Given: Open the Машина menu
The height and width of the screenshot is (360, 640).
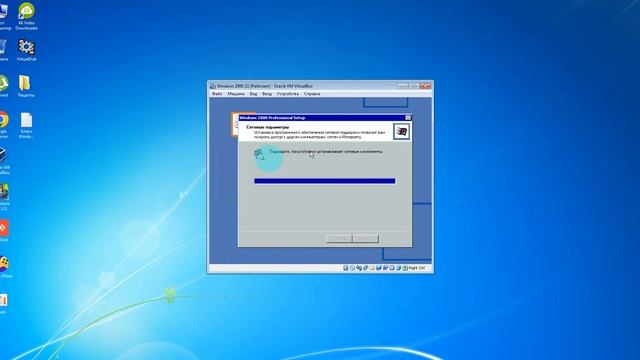Looking at the screenshot, I should pos(236,94).
